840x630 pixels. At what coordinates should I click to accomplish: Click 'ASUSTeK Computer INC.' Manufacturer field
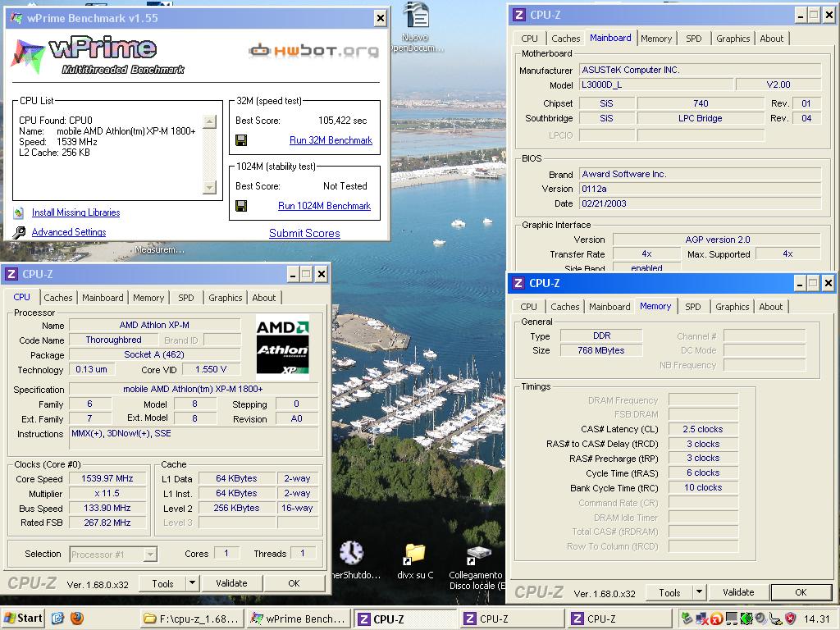[x=701, y=70]
